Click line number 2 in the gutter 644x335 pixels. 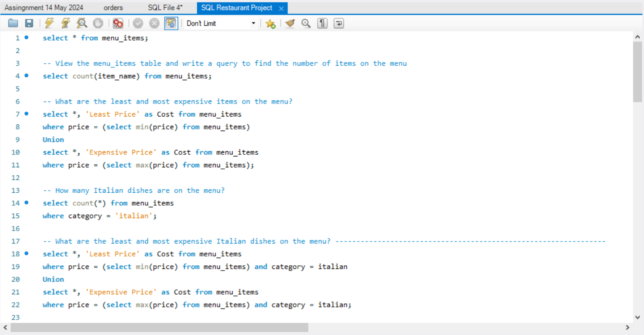point(17,51)
